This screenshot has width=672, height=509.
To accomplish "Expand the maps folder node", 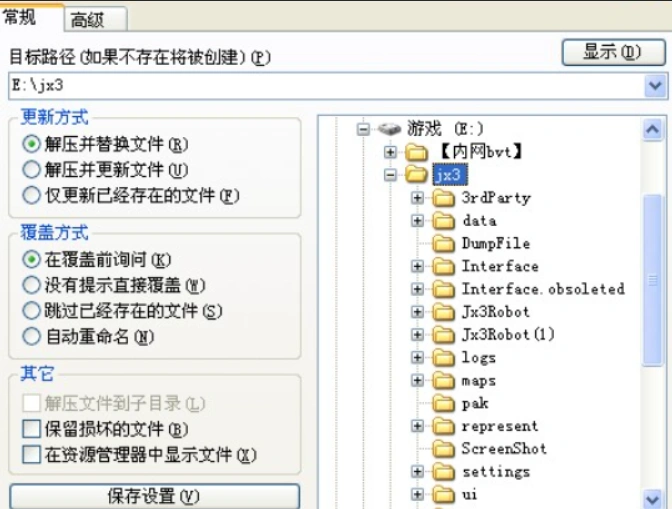I will point(418,381).
